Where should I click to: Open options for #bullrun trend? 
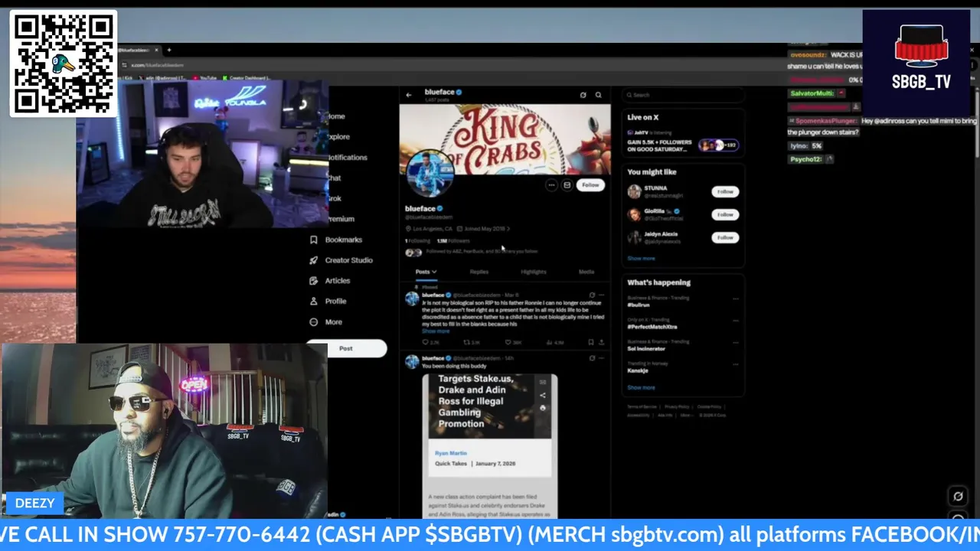pyautogui.click(x=736, y=299)
